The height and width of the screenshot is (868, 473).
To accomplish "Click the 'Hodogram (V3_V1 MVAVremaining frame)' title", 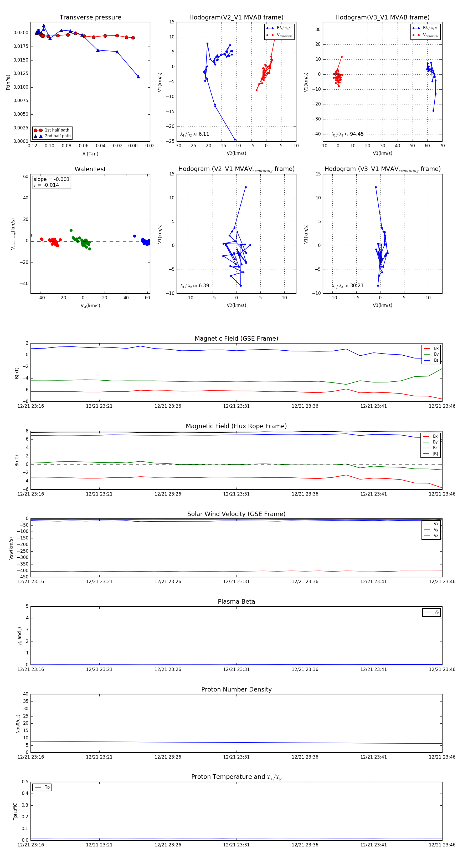I will [382, 169].
